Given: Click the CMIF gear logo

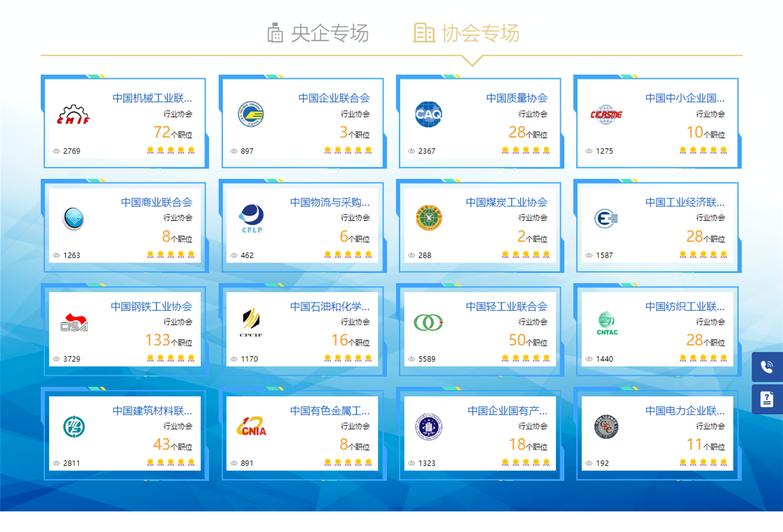Looking at the screenshot, I should tap(74, 114).
